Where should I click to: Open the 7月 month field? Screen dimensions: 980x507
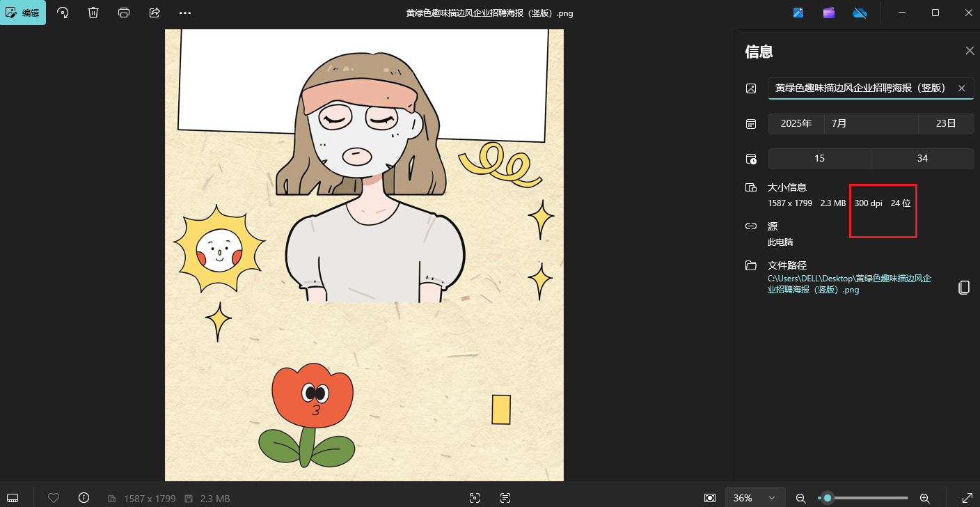tap(871, 124)
